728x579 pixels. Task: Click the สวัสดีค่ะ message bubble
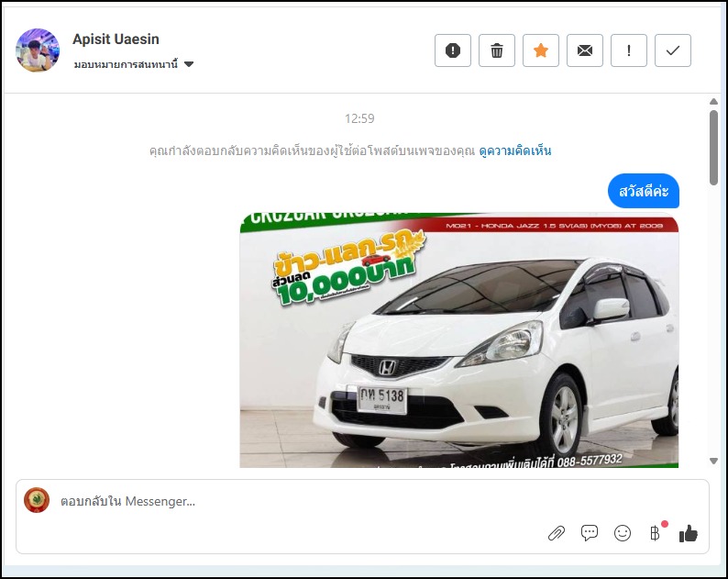click(644, 191)
